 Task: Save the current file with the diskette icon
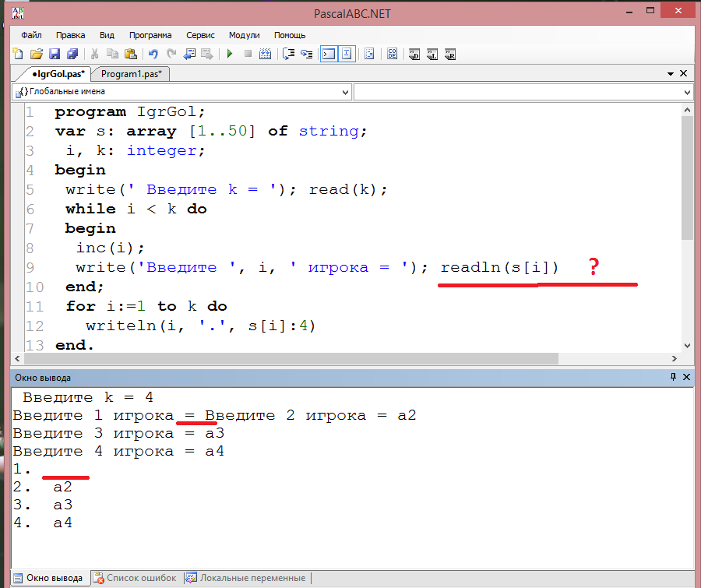[x=54, y=54]
